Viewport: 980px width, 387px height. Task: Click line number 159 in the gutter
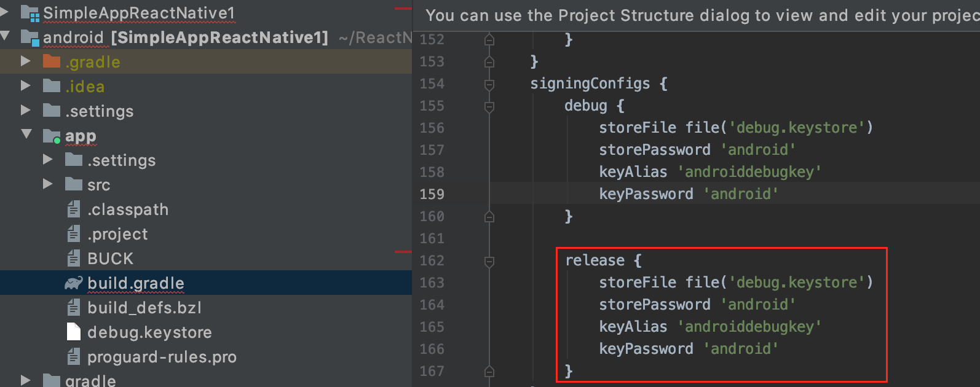click(x=432, y=194)
